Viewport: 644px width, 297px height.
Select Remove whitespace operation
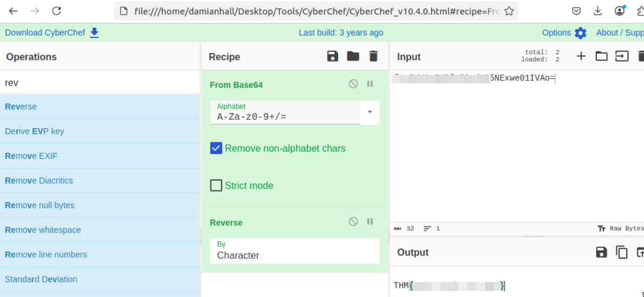43,230
